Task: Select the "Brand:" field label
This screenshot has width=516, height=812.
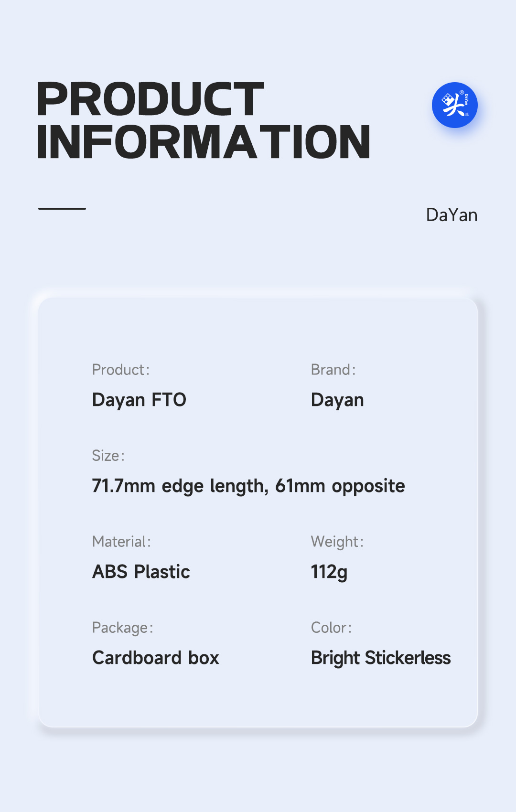Action: tap(333, 370)
